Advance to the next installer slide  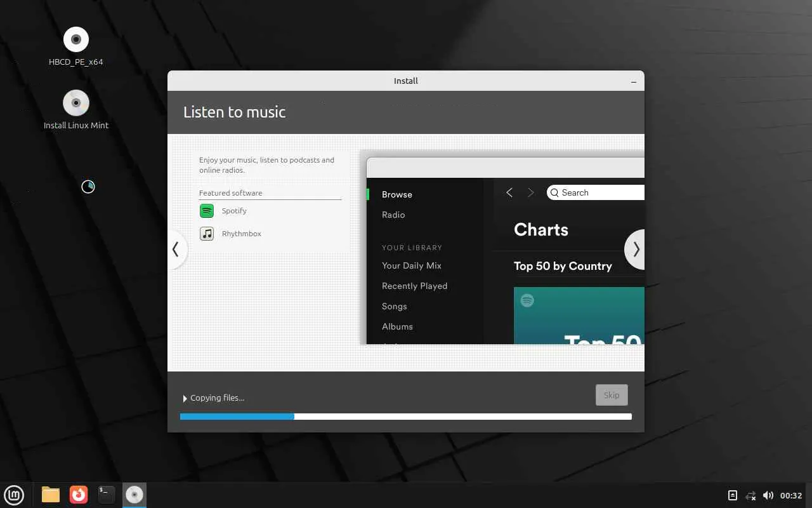point(636,250)
